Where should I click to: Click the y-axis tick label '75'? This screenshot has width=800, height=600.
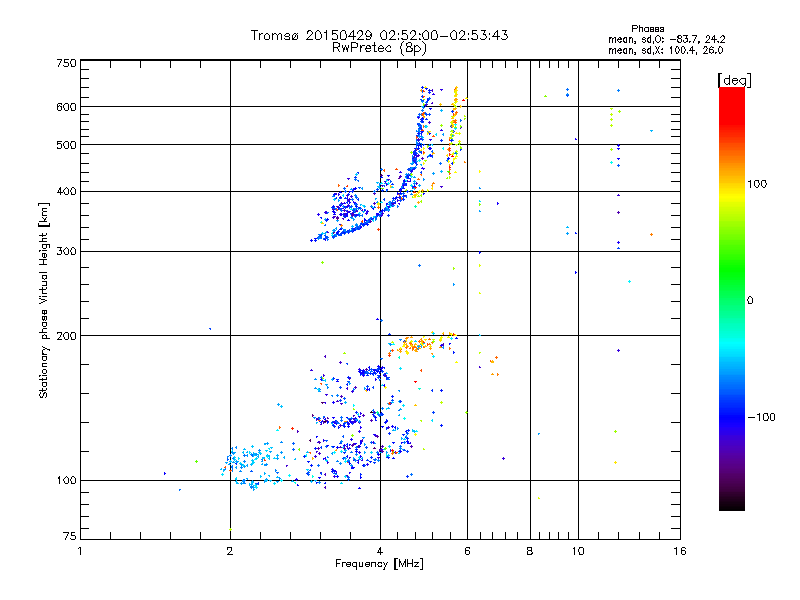coord(70,536)
